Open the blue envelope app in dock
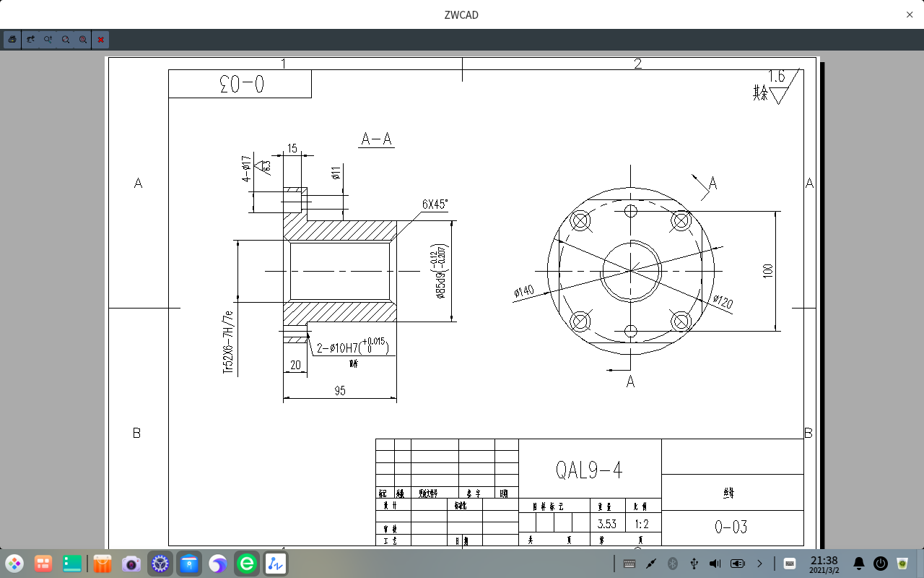Viewport: 924px width, 578px height. (x=189, y=564)
